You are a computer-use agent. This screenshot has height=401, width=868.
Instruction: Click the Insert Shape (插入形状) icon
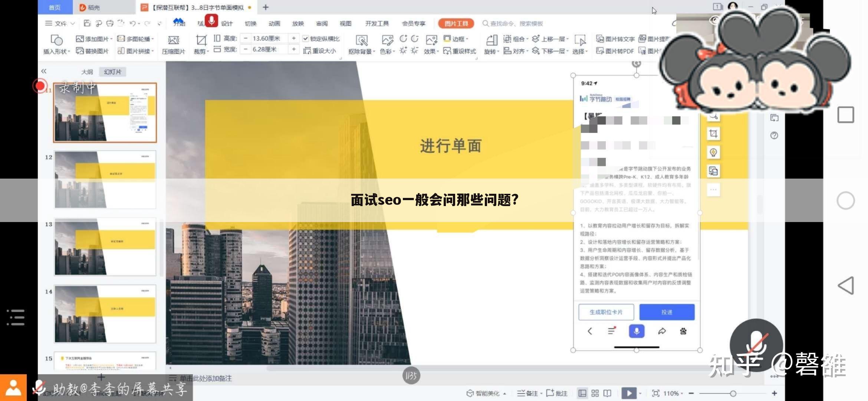point(56,40)
